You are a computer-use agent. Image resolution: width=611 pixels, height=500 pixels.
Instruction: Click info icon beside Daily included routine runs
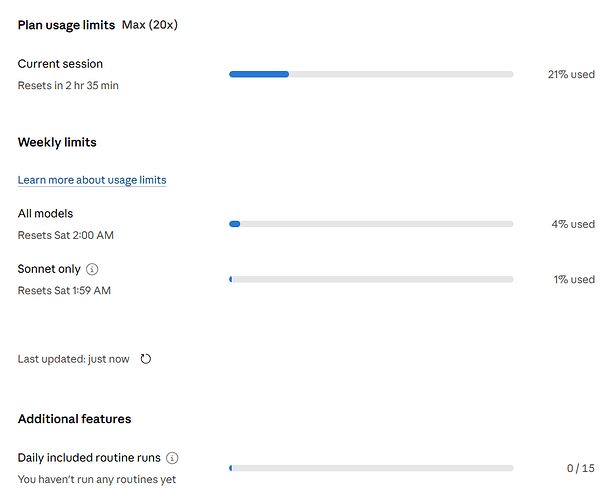pyautogui.click(x=172, y=458)
